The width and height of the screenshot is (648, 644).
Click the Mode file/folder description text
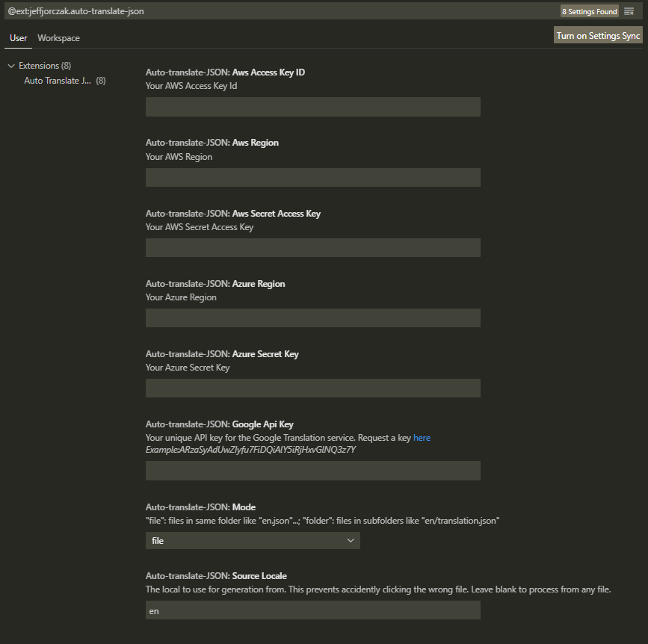tap(322, 521)
